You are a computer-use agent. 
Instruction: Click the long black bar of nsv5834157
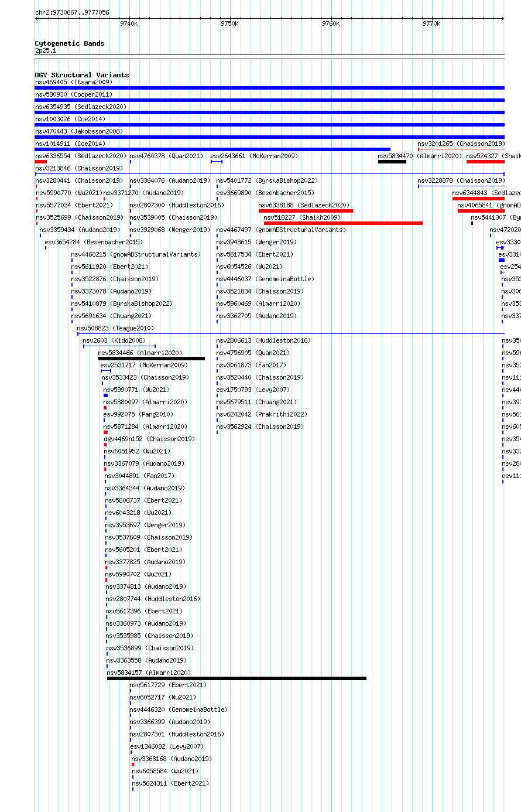(x=236, y=678)
